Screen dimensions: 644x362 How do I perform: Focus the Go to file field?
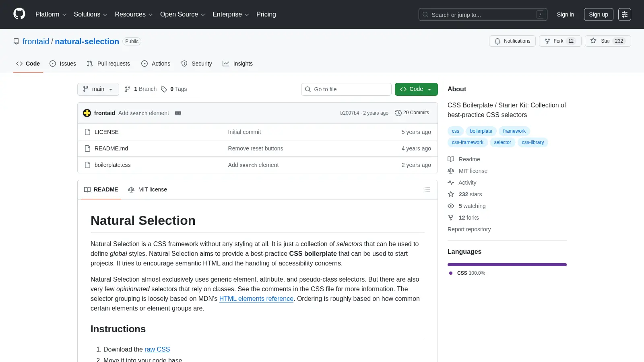click(346, 89)
